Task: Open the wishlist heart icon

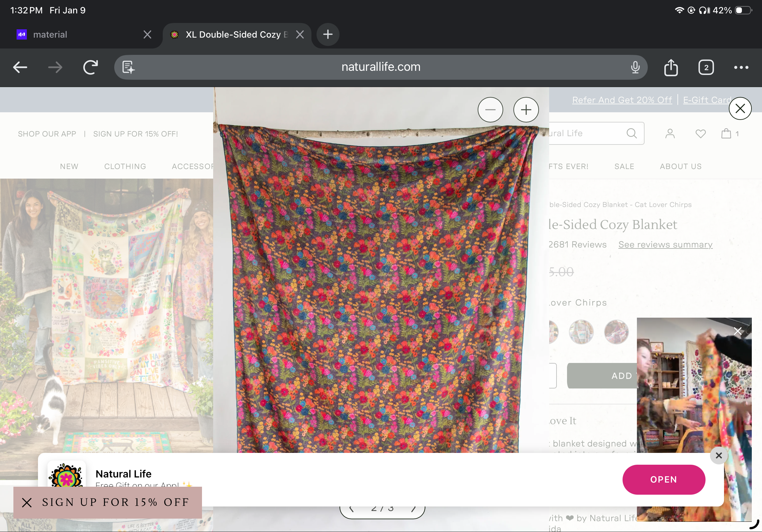Action: [x=700, y=134]
